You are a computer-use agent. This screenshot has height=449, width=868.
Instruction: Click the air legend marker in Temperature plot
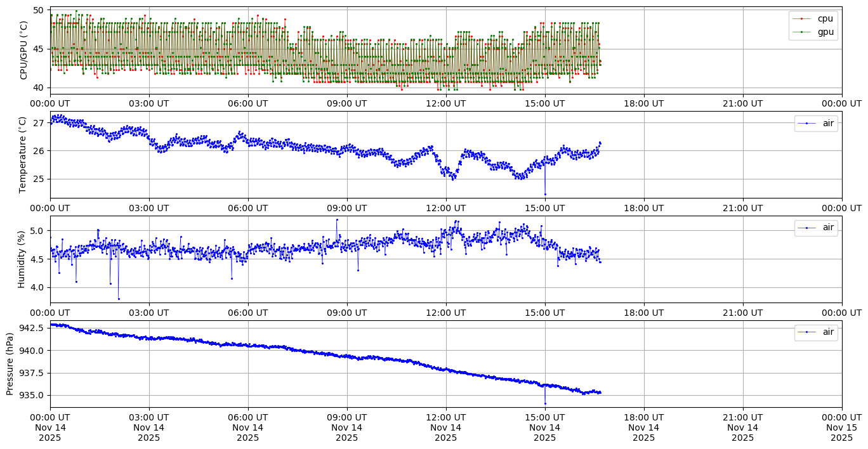pos(806,123)
